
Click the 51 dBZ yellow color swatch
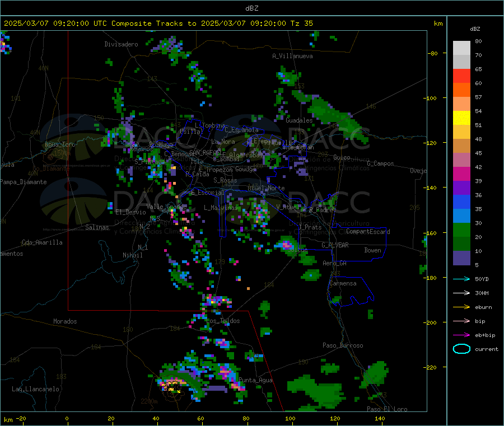tap(461, 118)
